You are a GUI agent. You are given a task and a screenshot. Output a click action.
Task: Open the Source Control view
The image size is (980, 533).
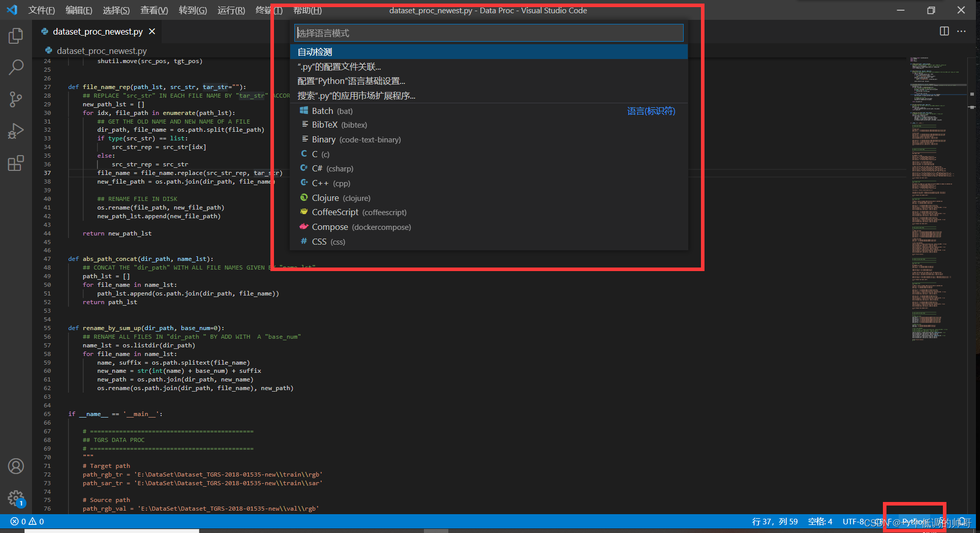[16, 99]
